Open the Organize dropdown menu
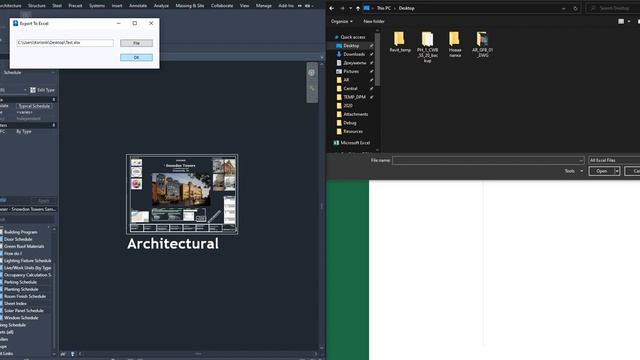The image size is (640, 360). coord(342,21)
